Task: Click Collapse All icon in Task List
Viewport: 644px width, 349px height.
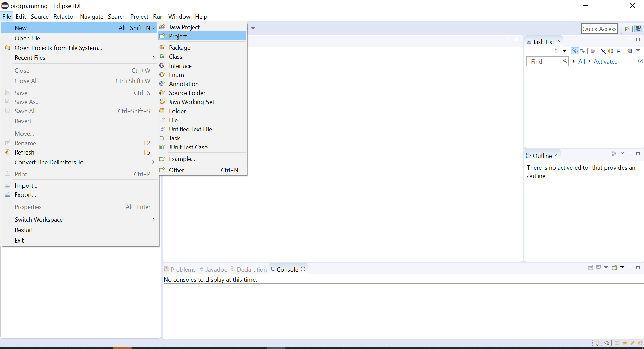Action: (x=619, y=51)
